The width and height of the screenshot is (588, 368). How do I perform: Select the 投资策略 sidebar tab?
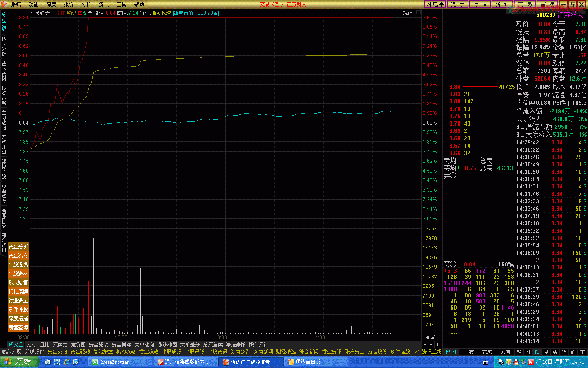(4, 95)
